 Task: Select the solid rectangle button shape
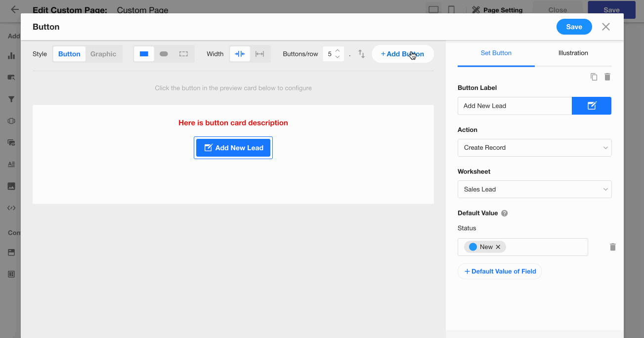pos(144,54)
